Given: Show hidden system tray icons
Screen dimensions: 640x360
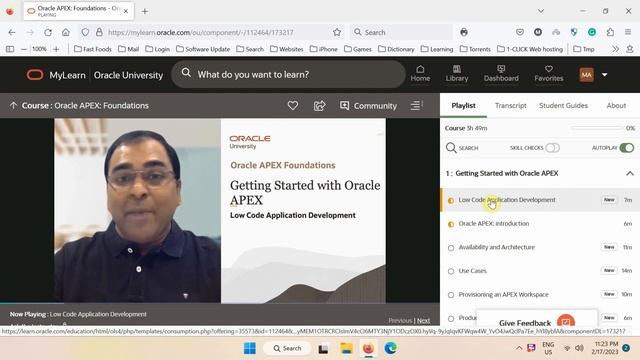Looking at the screenshot, I should 519,348.
